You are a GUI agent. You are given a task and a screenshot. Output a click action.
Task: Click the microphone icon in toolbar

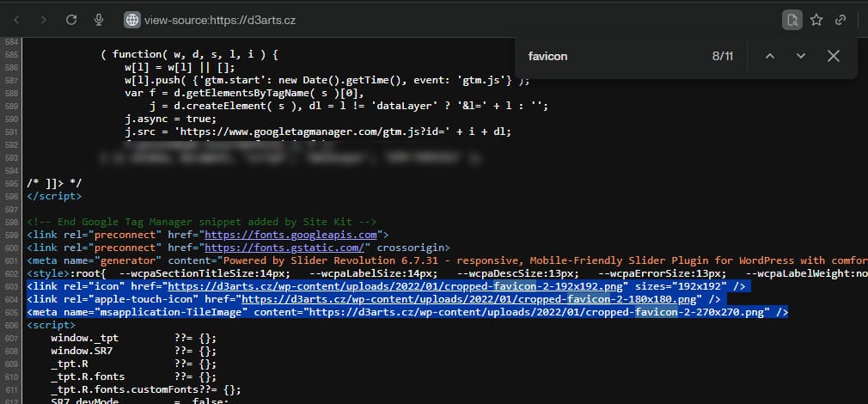(99, 19)
